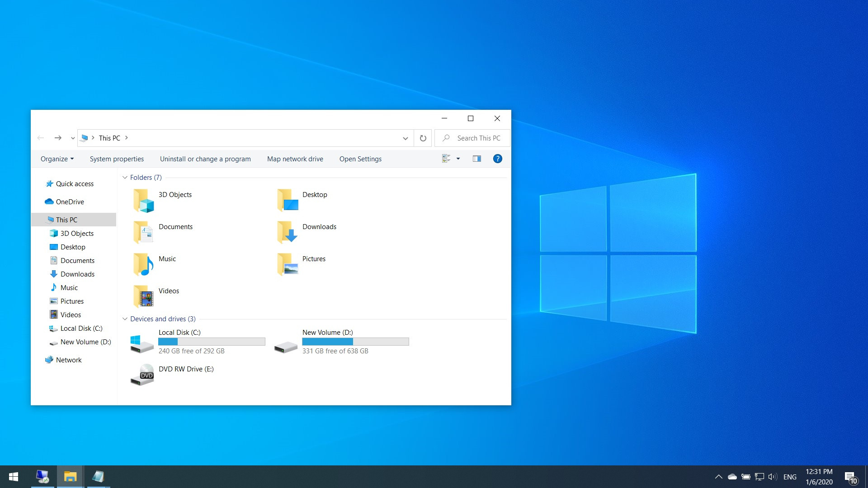Open the view options dropdown arrow

click(458, 159)
